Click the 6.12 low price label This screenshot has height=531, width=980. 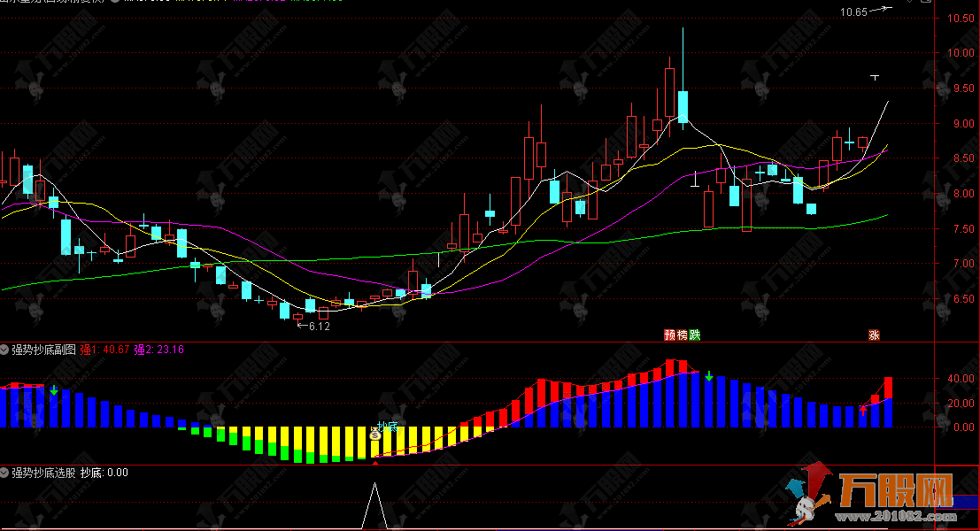click(320, 326)
